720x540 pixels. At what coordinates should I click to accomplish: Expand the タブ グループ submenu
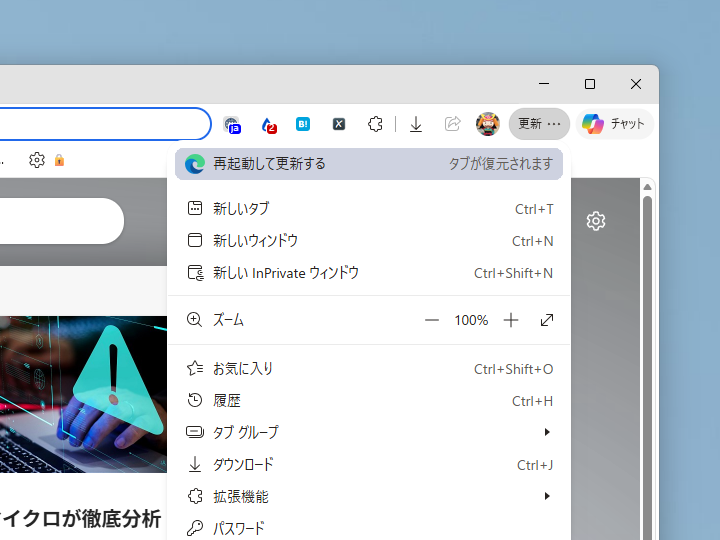point(369,433)
